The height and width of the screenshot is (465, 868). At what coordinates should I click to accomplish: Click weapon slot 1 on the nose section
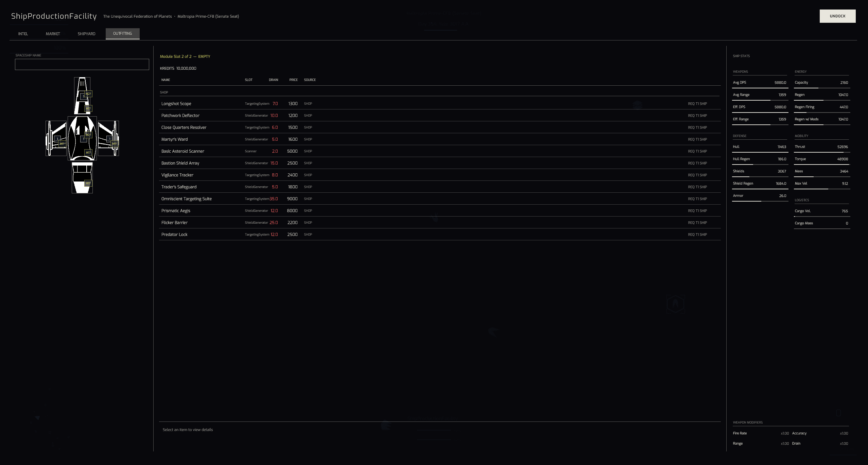tap(83, 97)
